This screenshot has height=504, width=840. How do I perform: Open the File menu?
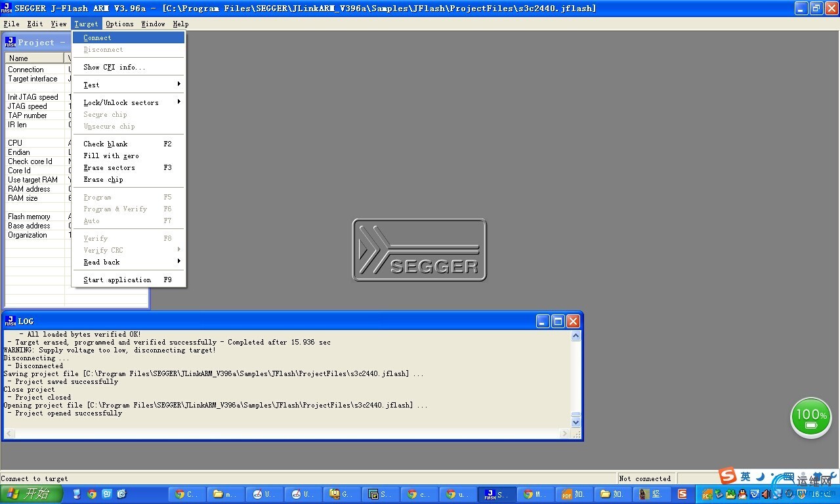click(x=11, y=24)
